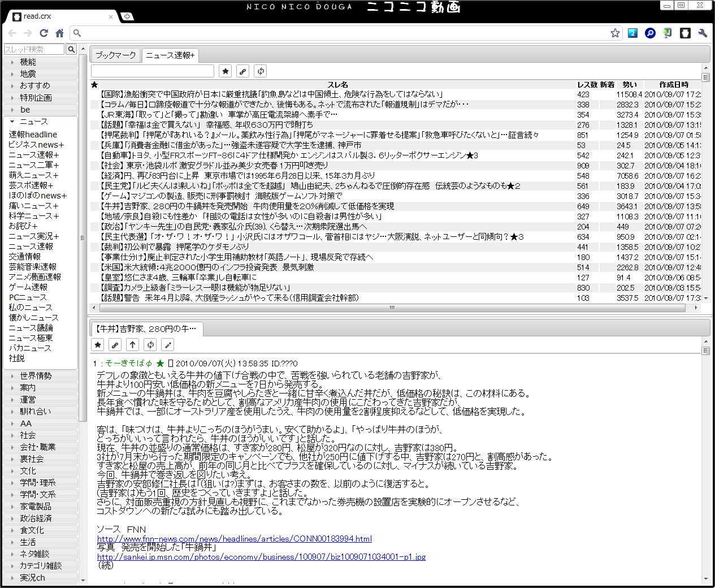
Task: Click the board sidebar vertical scrollbar
Action: pos(83,237)
